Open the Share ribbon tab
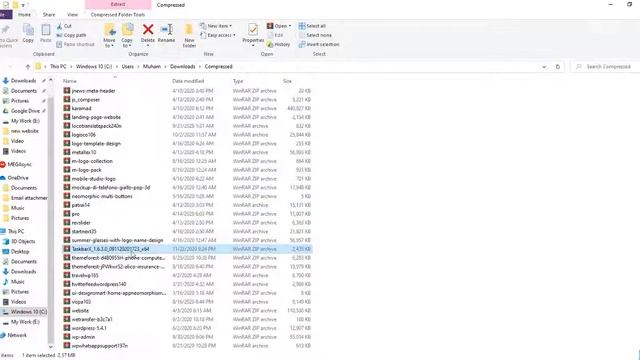The height and width of the screenshot is (360, 640). pyautogui.click(x=49, y=15)
